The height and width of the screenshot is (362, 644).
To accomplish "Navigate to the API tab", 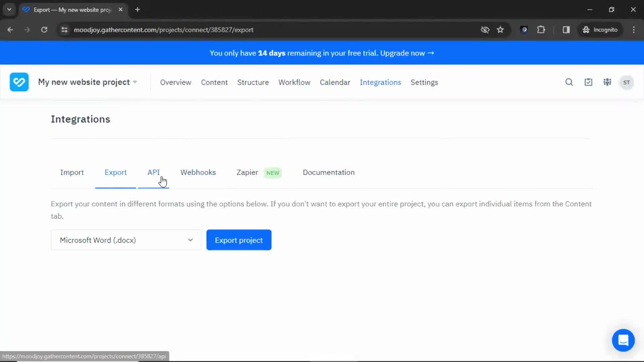I will point(154,172).
